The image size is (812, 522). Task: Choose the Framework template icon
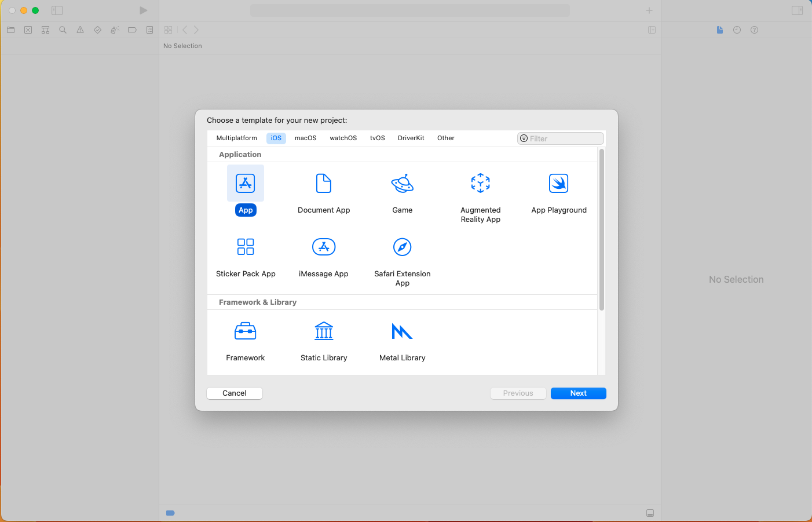246,331
